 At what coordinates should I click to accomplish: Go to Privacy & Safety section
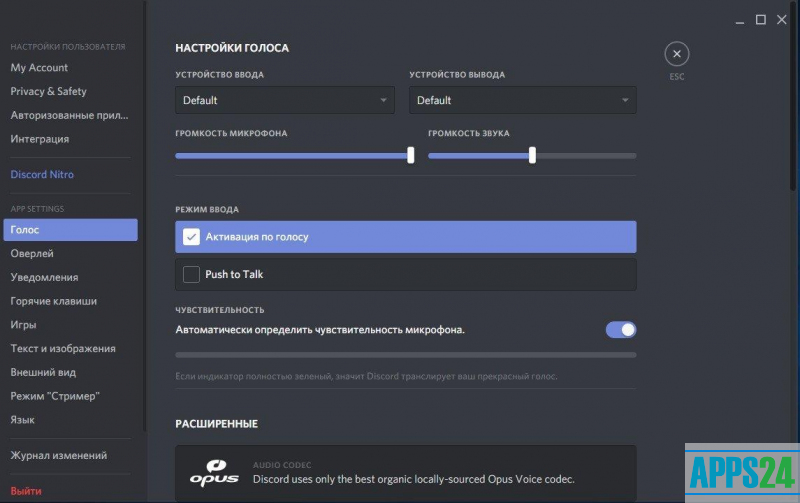coord(48,92)
